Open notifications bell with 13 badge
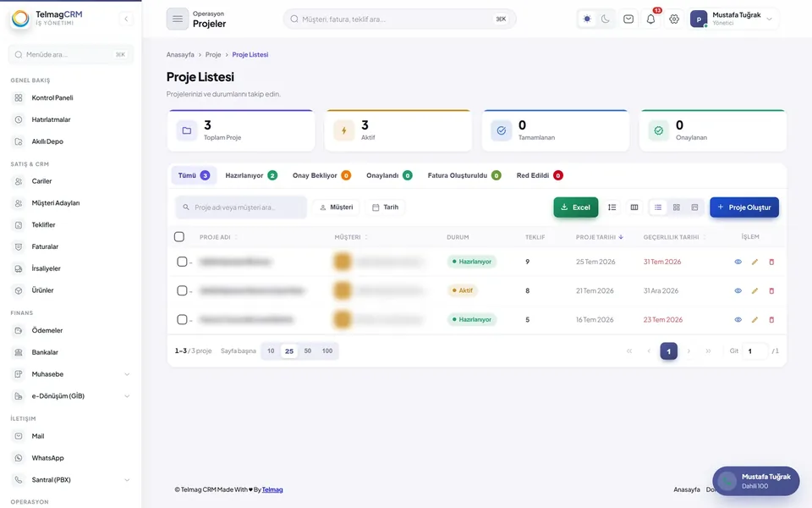Screen dimensions: 812x508 tap(651, 19)
